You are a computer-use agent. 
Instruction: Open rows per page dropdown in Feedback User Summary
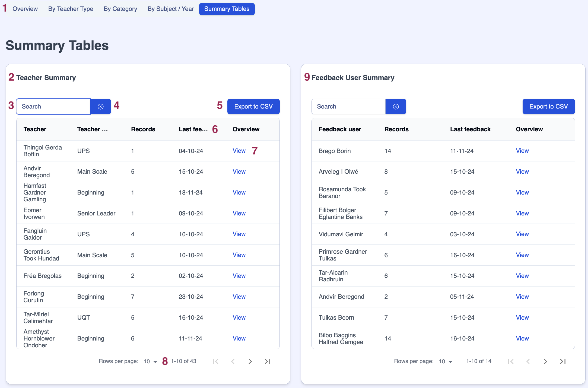pyautogui.click(x=446, y=361)
